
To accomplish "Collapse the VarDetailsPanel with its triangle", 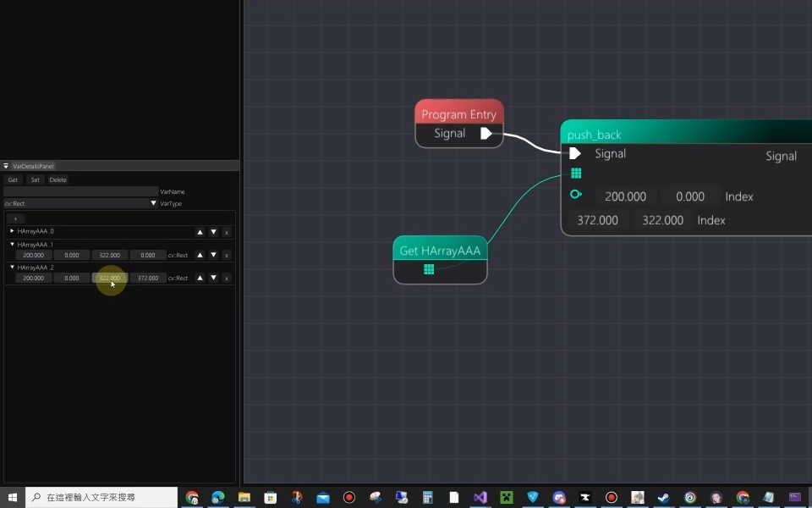I will pyautogui.click(x=6, y=166).
